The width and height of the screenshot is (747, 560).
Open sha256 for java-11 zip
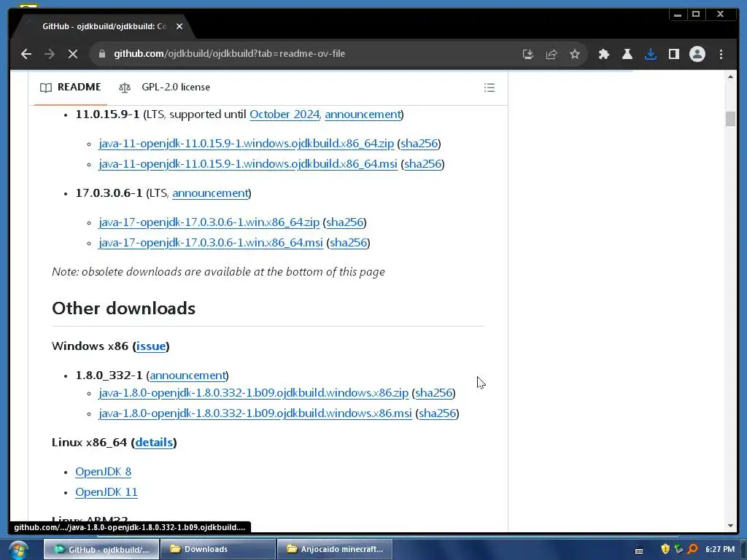[x=419, y=144]
